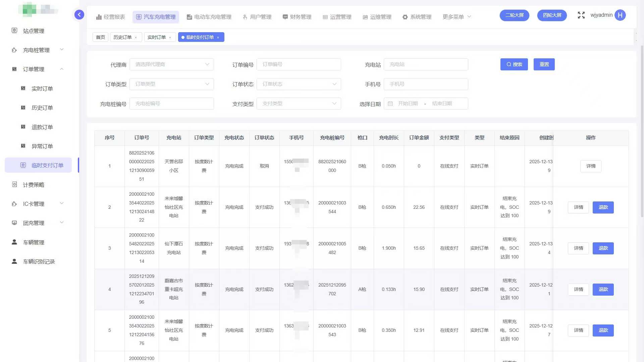Viewport: 644px width, 362px height.
Task: Open 车辆管理 sidebar item
Action: coord(34,242)
